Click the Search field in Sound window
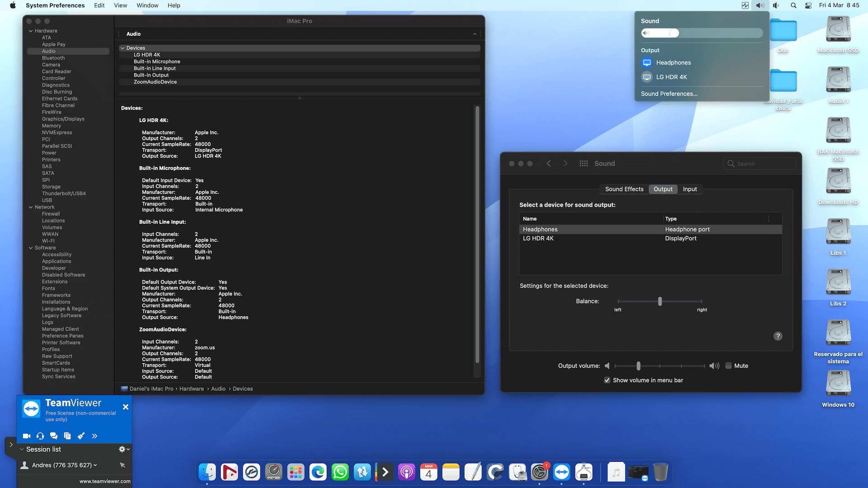Image resolution: width=868 pixels, height=488 pixels. click(759, 164)
